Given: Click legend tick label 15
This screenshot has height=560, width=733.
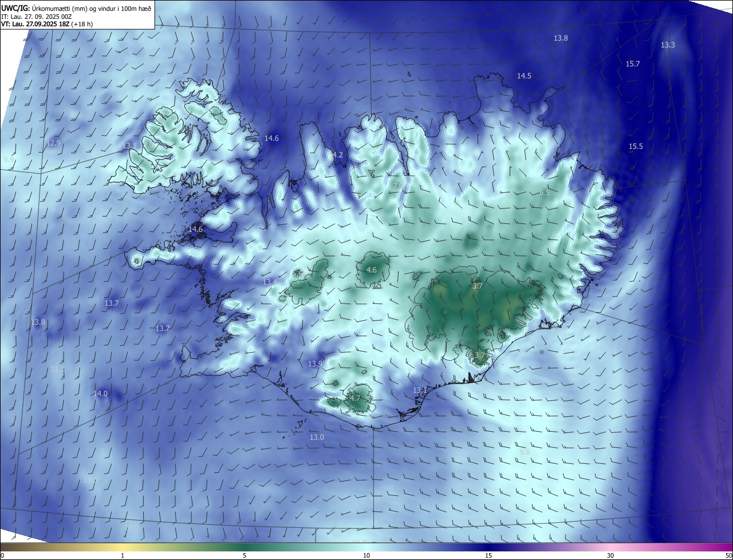Looking at the screenshot, I should coord(488,556).
